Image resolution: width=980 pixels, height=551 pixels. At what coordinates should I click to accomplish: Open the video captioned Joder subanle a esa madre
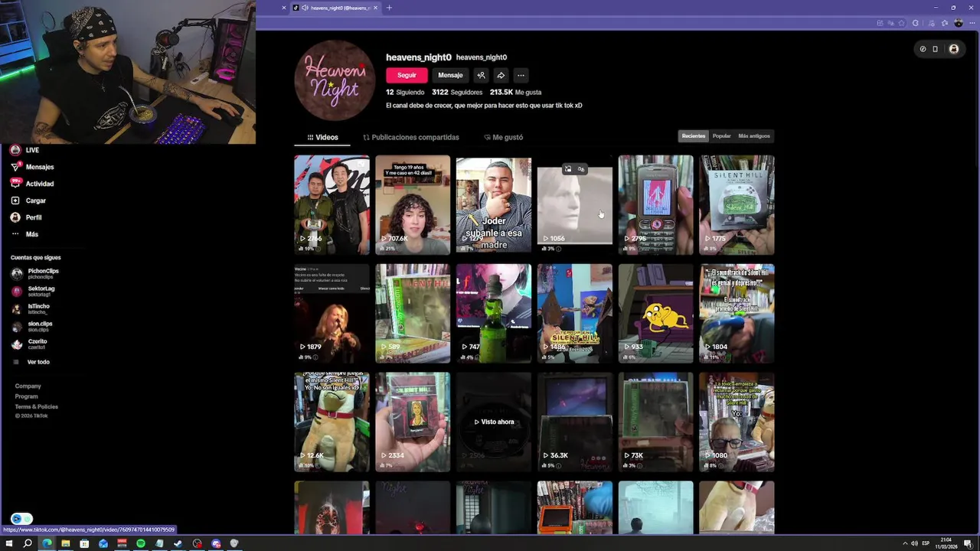click(494, 204)
